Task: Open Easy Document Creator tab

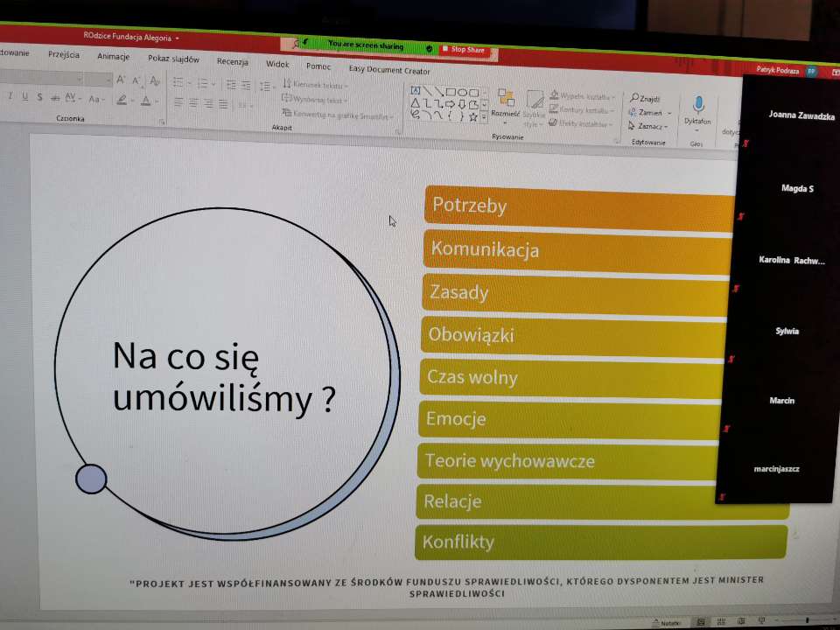Action: click(389, 70)
